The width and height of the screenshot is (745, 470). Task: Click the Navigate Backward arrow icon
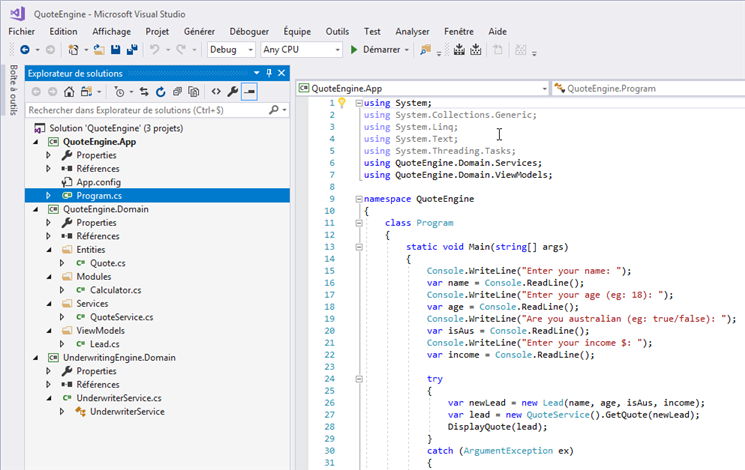tap(23, 49)
